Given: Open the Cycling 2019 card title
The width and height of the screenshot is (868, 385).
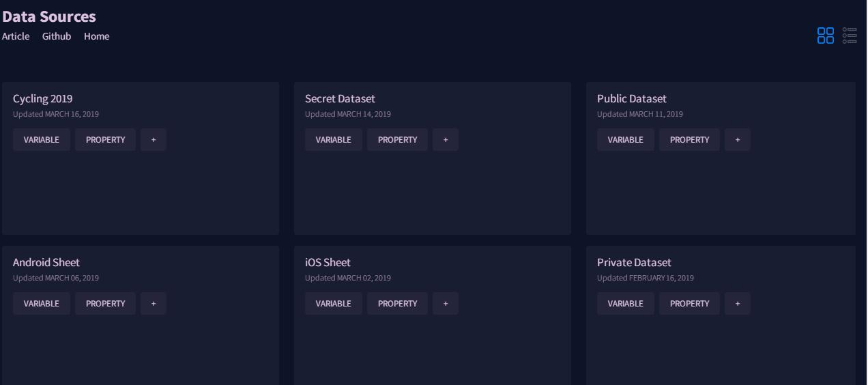Looking at the screenshot, I should pyautogui.click(x=42, y=99).
